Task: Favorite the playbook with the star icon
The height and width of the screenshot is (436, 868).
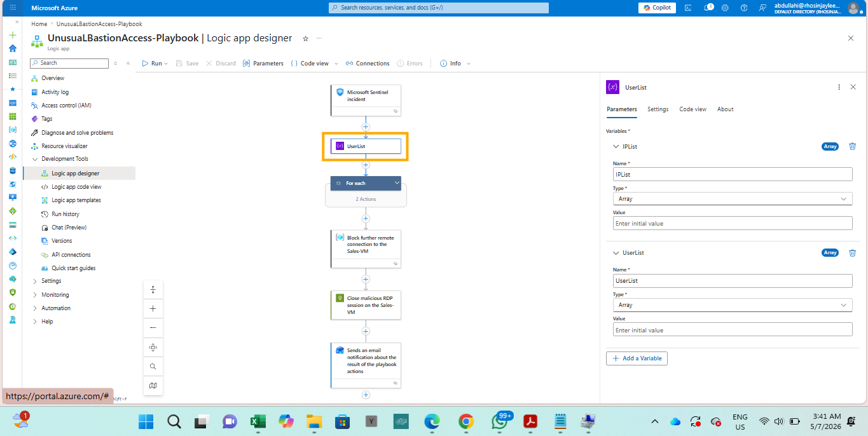Action: [305, 39]
